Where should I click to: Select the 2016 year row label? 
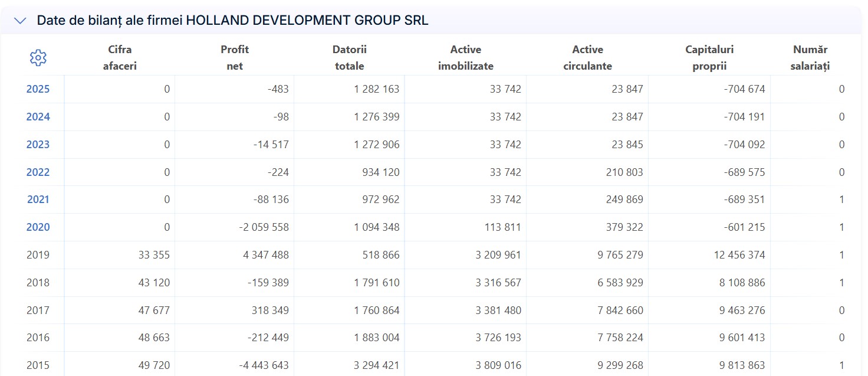pyautogui.click(x=38, y=338)
